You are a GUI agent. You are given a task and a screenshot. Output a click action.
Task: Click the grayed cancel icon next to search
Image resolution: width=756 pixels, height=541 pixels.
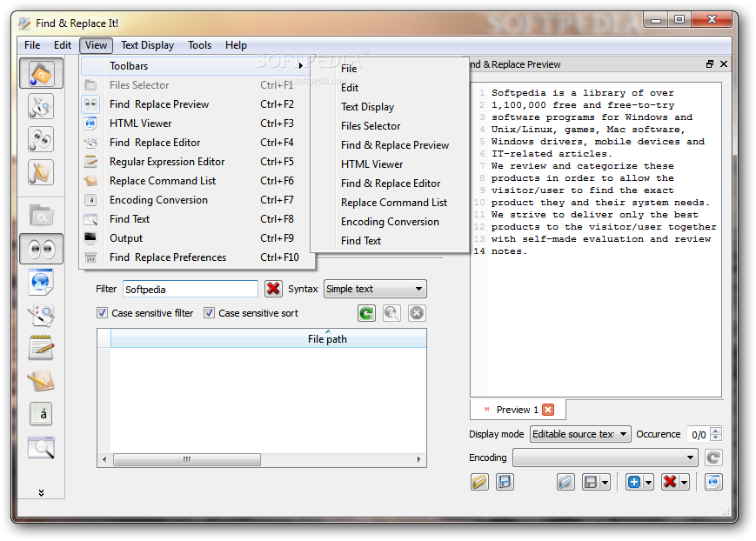[417, 313]
